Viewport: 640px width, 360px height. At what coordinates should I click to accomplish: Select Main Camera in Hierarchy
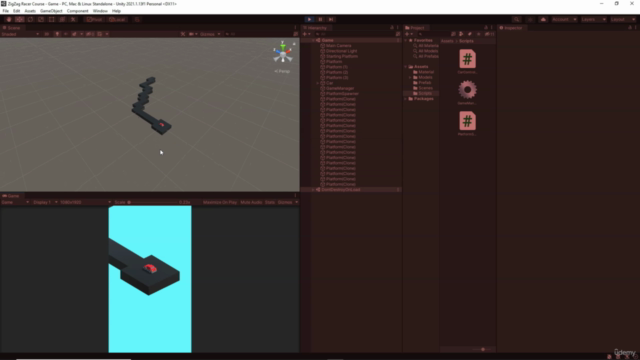tap(338, 46)
